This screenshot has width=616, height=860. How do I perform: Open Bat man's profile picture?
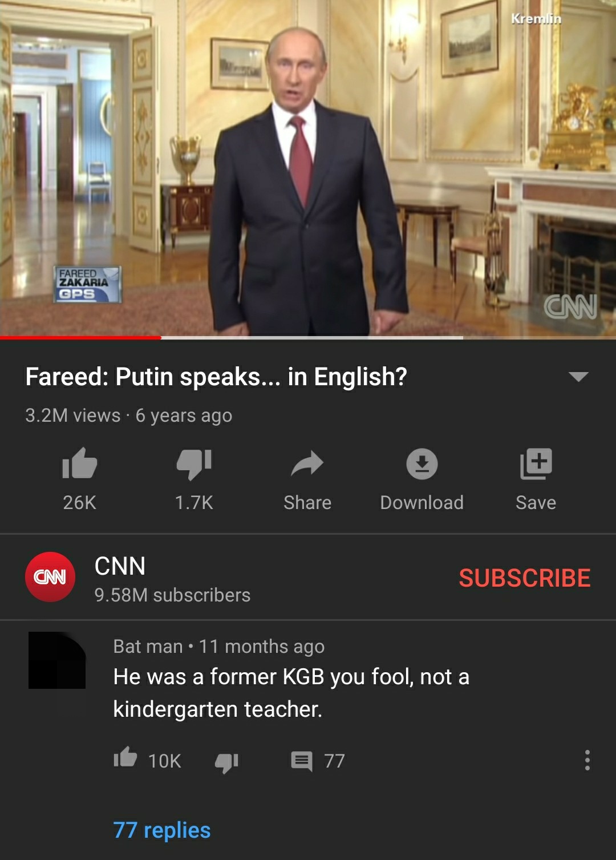(x=57, y=660)
